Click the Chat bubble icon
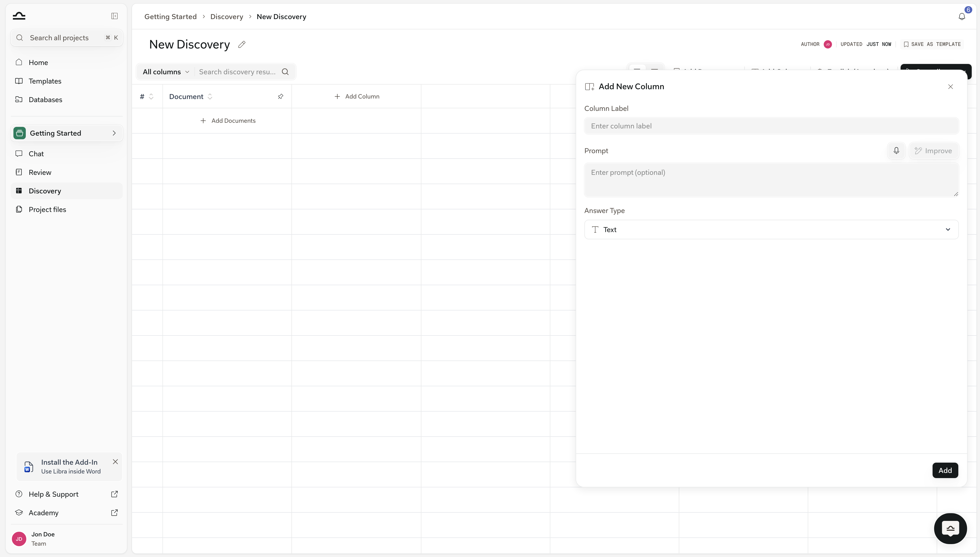 (19, 153)
